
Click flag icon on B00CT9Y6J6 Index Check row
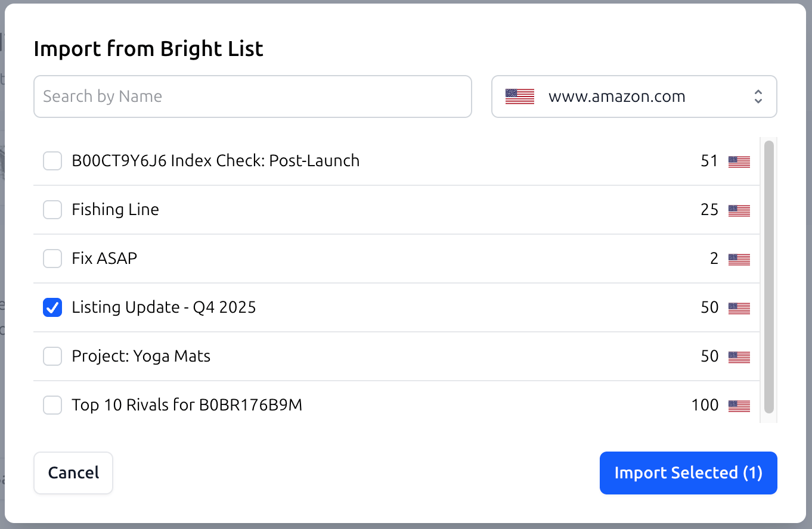739,161
